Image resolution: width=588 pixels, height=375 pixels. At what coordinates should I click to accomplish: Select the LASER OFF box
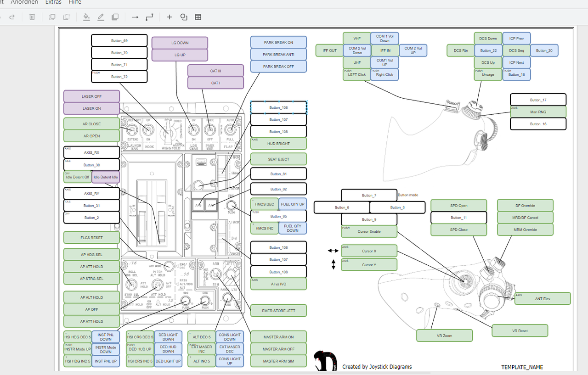click(x=91, y=96)
